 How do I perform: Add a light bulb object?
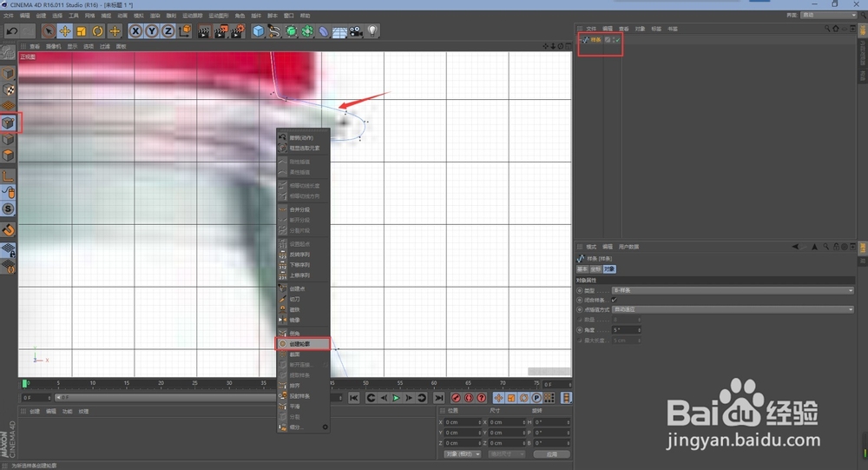click(x=372, y=31)
